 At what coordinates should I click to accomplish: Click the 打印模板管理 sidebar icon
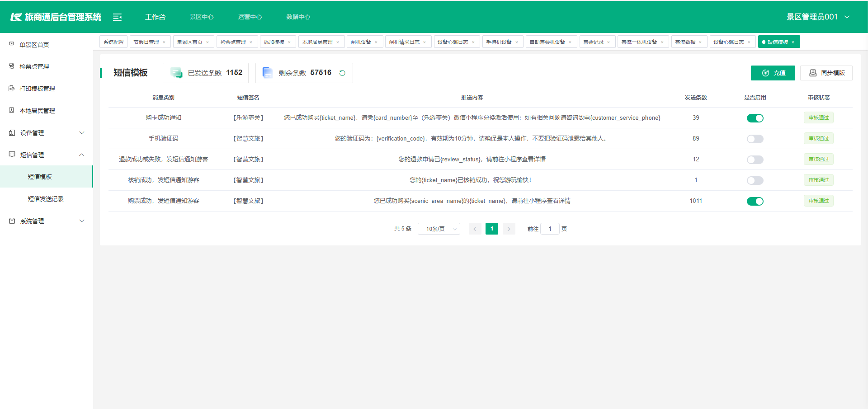pos(12,89)
